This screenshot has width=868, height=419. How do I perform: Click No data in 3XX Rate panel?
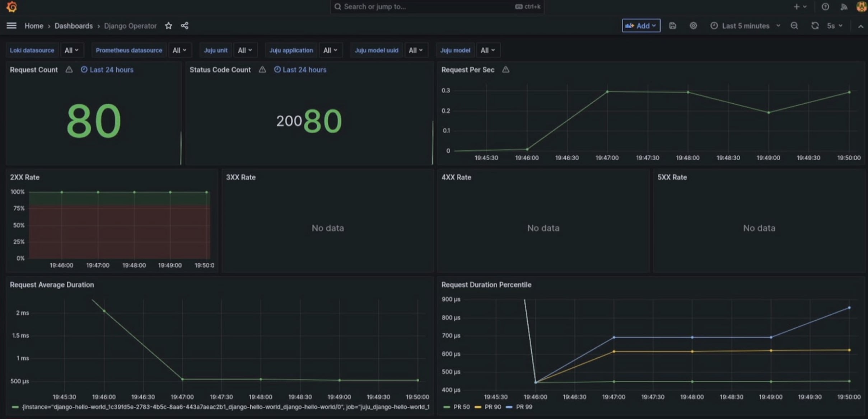pyautogui.click(x=328, y=228)
